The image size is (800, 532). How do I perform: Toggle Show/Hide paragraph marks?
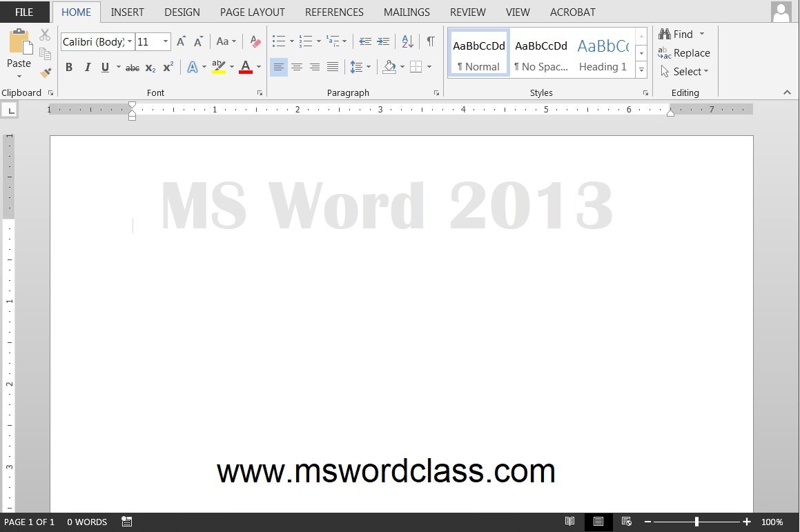click(431, 41)
